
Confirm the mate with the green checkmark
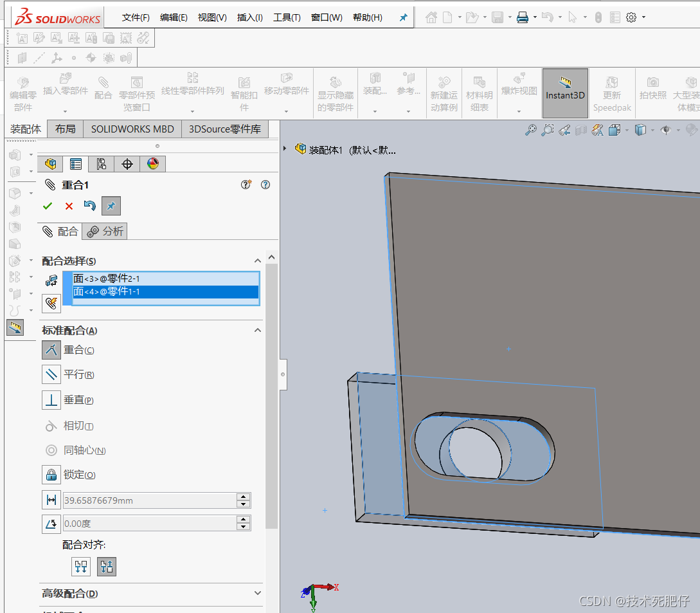48,206
